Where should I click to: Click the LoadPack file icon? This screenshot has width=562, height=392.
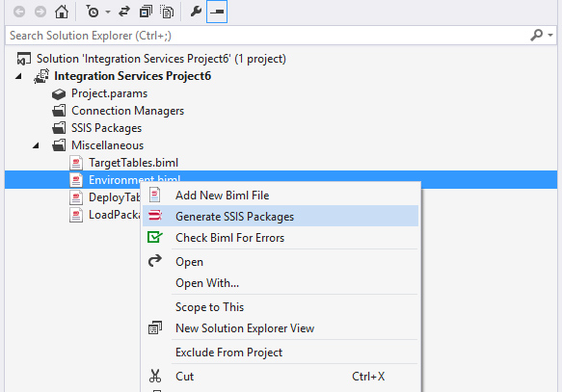[76, 215]
